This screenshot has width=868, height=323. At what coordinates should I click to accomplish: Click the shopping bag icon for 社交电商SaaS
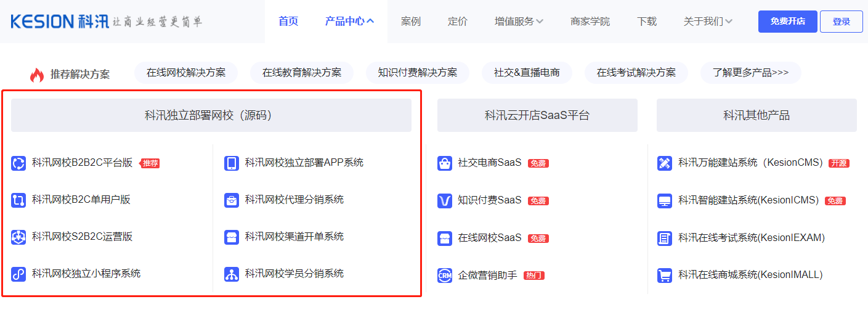[x=445, y=163]
